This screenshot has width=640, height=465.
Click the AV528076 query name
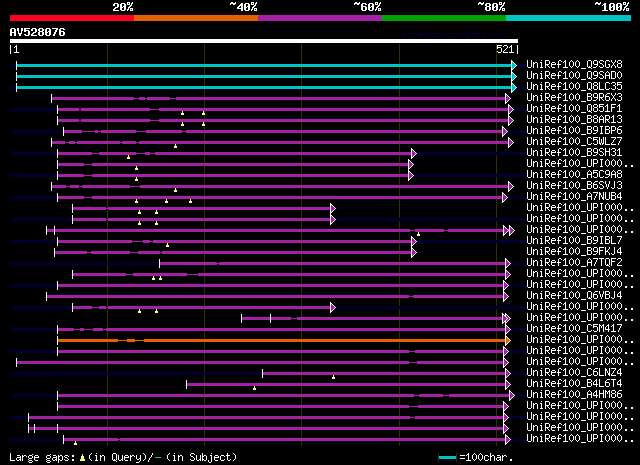pos(38,33)
